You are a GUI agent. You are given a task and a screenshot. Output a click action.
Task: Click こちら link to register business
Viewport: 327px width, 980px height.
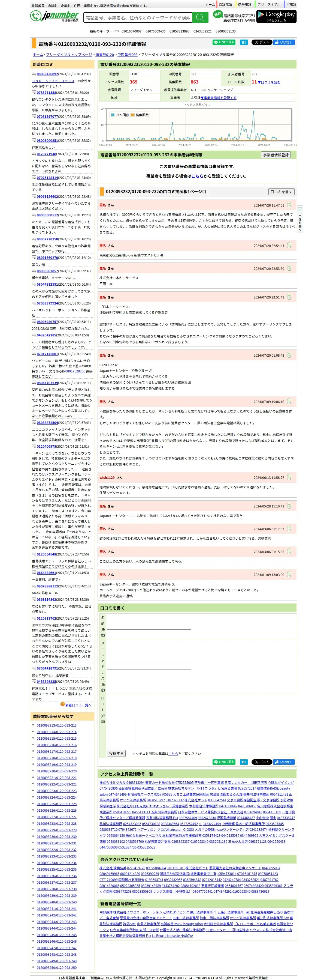pos(197,176)
